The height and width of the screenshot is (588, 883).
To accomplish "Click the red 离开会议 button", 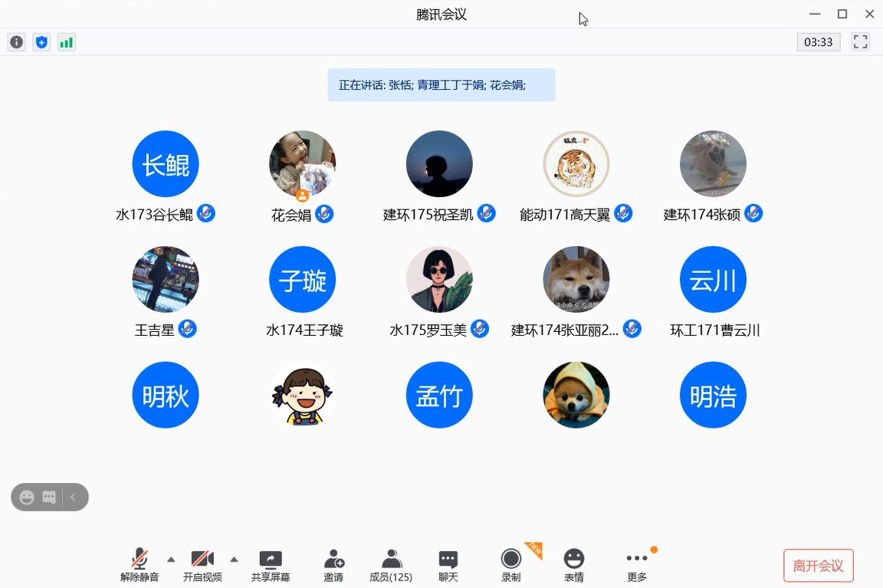I will coord(818,566).
